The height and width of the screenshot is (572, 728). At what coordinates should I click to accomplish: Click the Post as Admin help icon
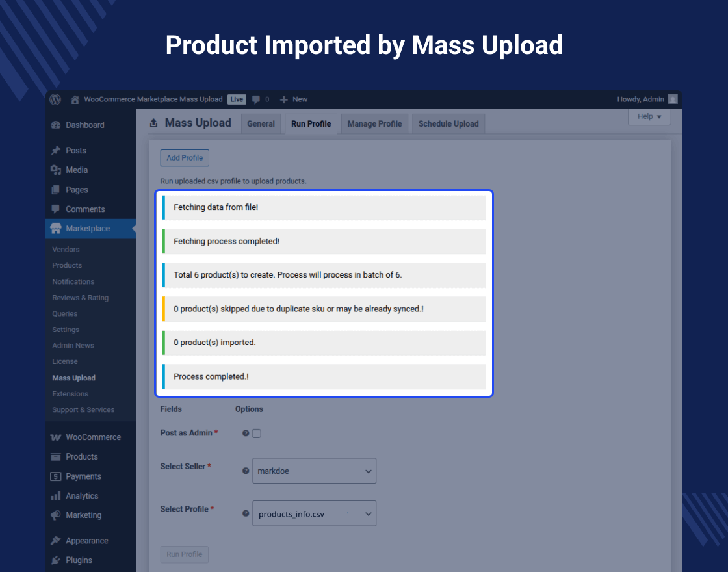[246, 434]
